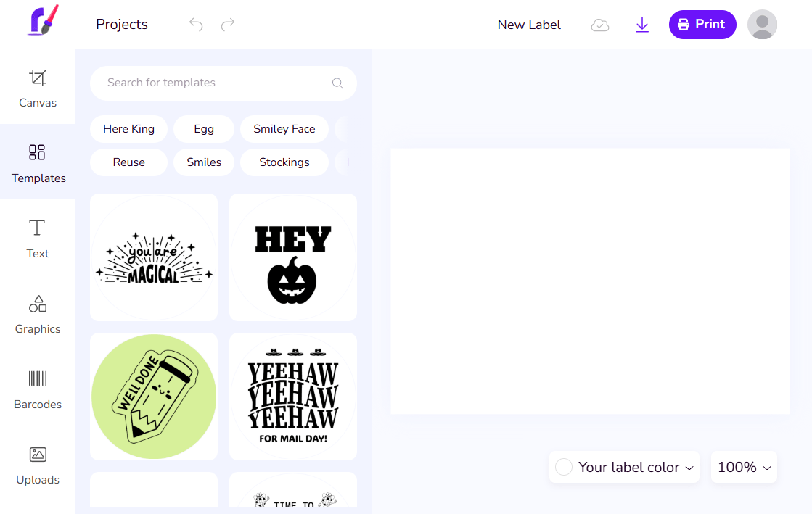Open the Text tools tab
The image size is (812, 514).
click(x=38, y=238)
